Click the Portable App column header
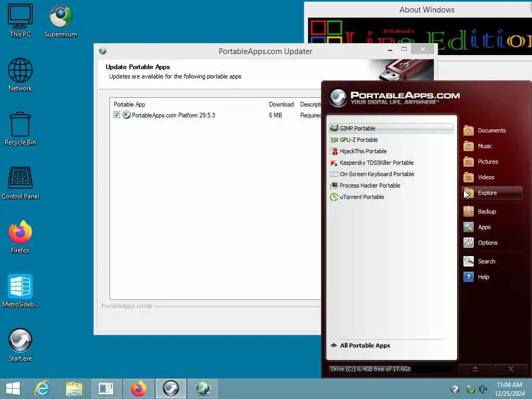 [129, 104]
